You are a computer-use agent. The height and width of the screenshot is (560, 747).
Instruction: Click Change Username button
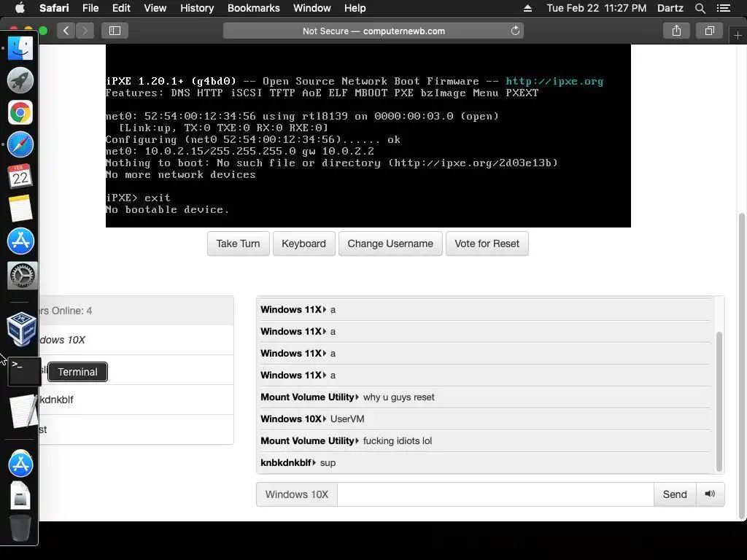coord(390,244)
